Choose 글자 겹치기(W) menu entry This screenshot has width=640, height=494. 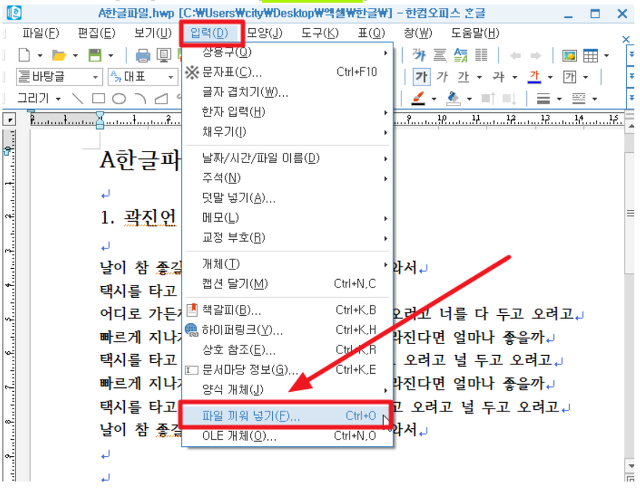click(286, 92)
